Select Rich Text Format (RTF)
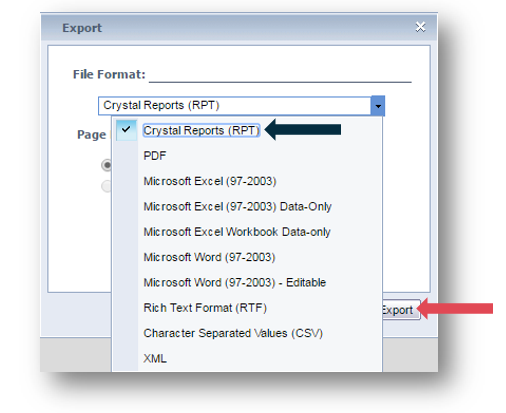506x413 pixels. click(x=205, y=308)
